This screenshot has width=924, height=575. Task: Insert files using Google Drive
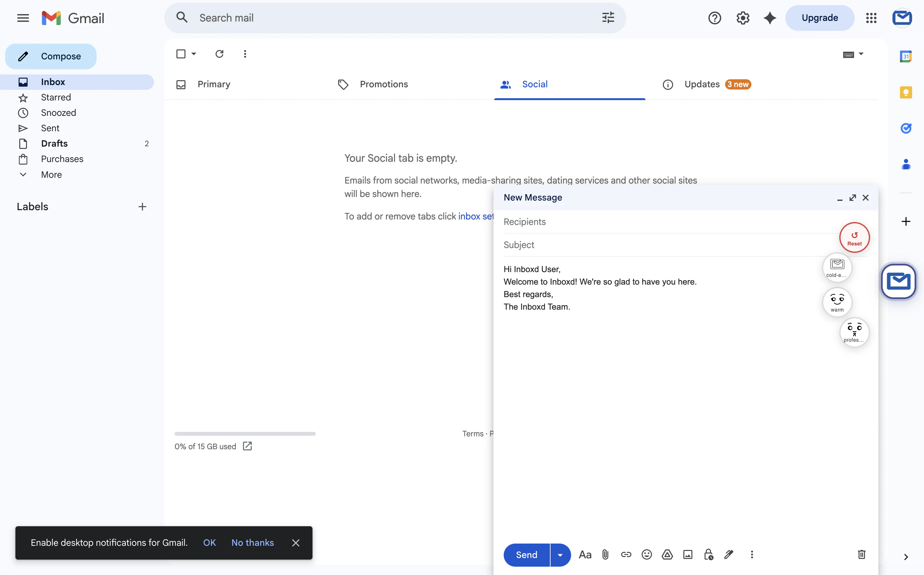667,554
